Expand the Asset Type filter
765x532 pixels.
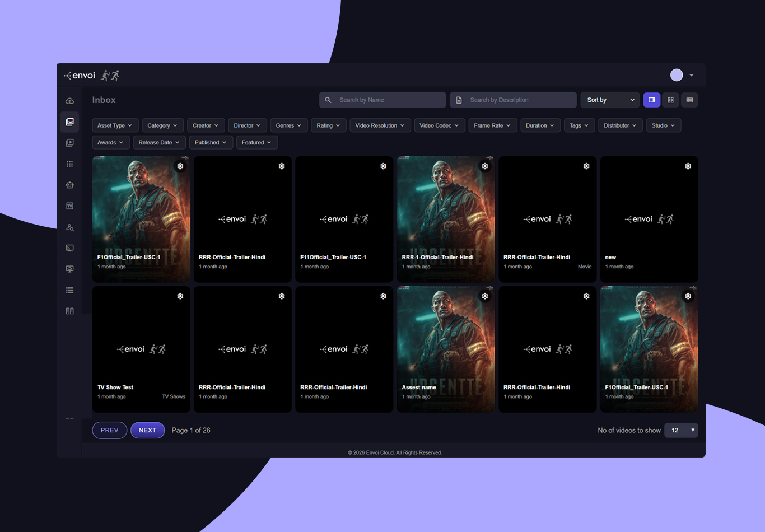click(x=115, y=125)
